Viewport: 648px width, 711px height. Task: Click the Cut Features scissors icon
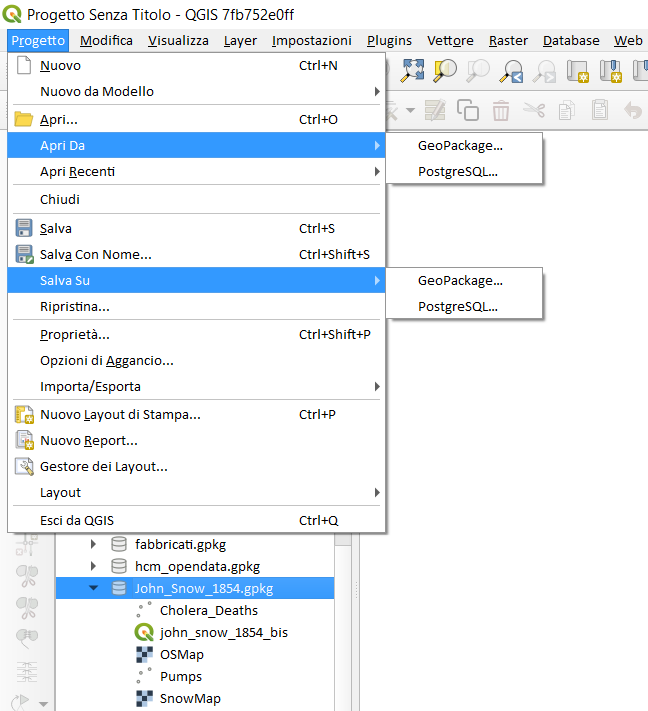coord(533,110)
